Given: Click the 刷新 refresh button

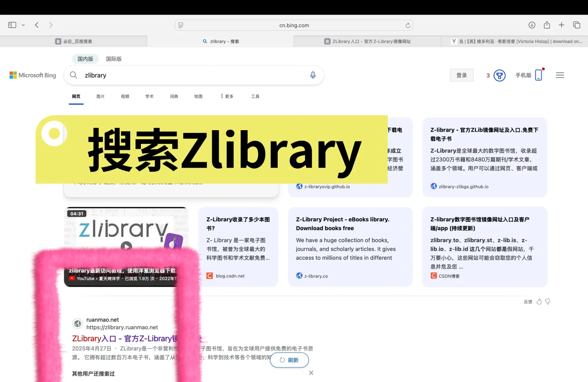Looking at the screenshot, I should click(x=289, y=360).
